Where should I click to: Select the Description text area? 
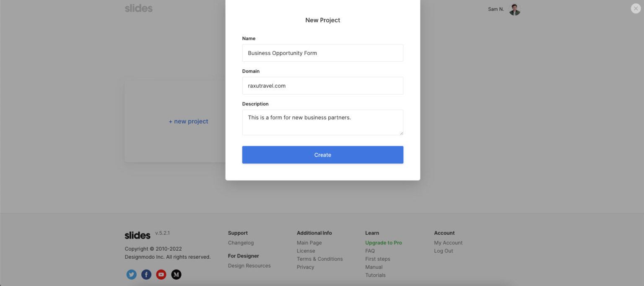322,122
